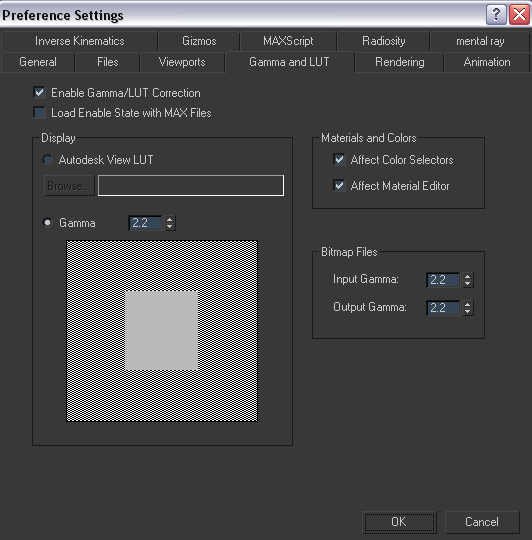Decrease Input Gamma with down arrow

tap(468, 283)
